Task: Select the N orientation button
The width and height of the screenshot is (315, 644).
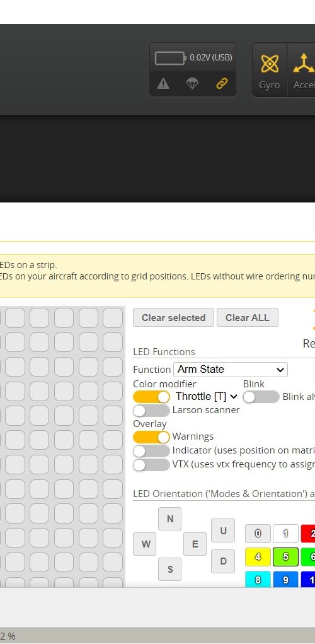Action: point(170,518)
